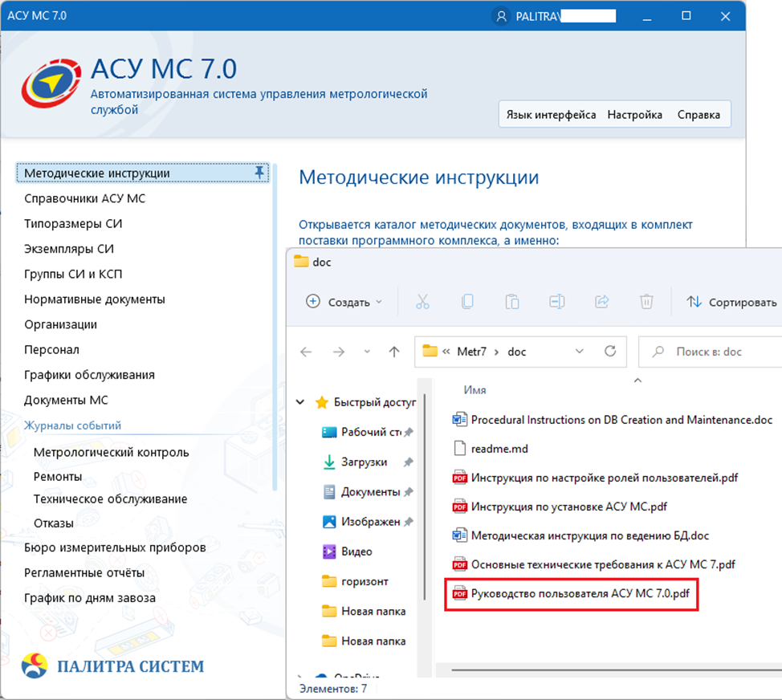Click the Загрузки download arrow icon
This screenshot has height=700, width=782.
click(x=329, y=462)
